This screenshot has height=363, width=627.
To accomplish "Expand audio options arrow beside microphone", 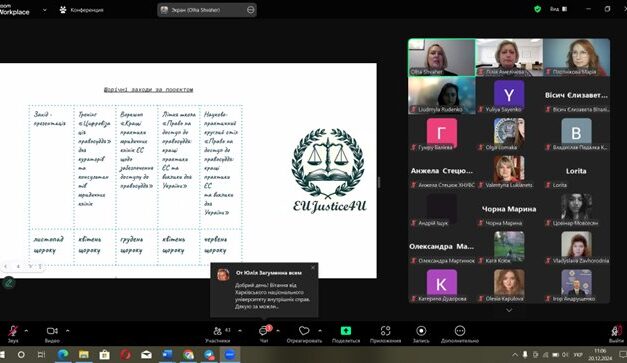I will (26, 331).
